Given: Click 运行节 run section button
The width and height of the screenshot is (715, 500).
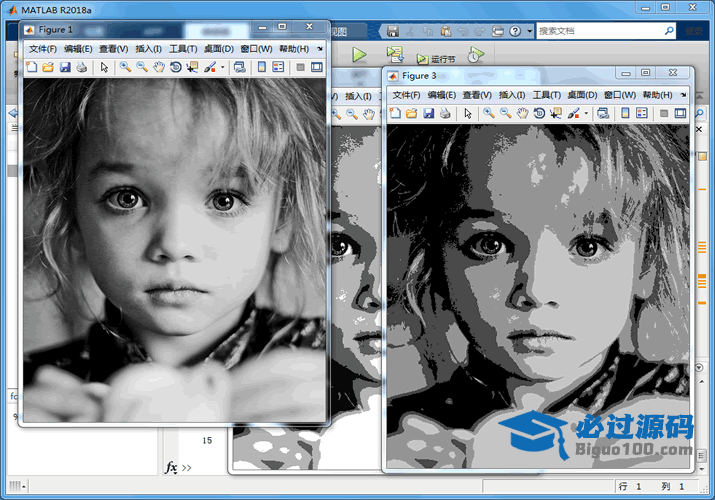Looking at the screenshot, I should [x=436, y=59].
